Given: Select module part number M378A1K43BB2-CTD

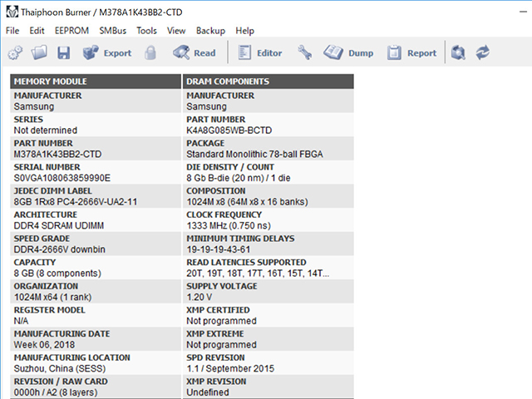Looking at the screenshot, I should (57, 154).
